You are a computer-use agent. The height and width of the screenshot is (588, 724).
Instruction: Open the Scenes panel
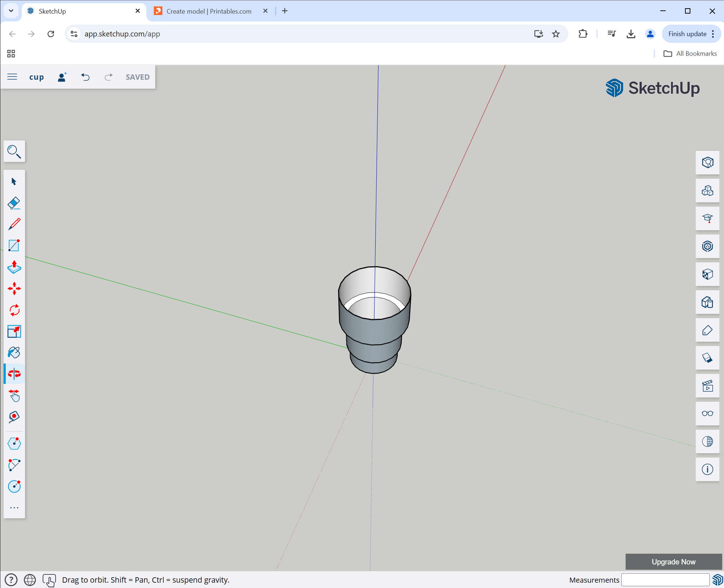(707, 386)
